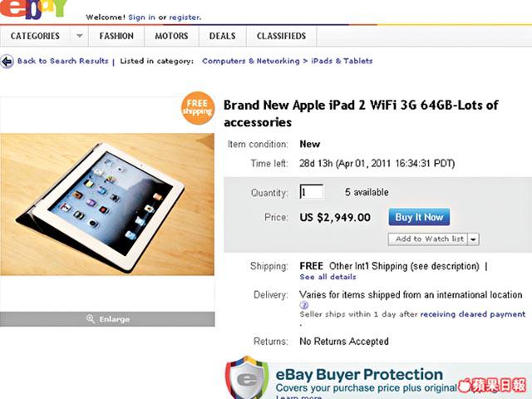Click Add to Watch list button
The image size is (532, 399).
point(428,239)
